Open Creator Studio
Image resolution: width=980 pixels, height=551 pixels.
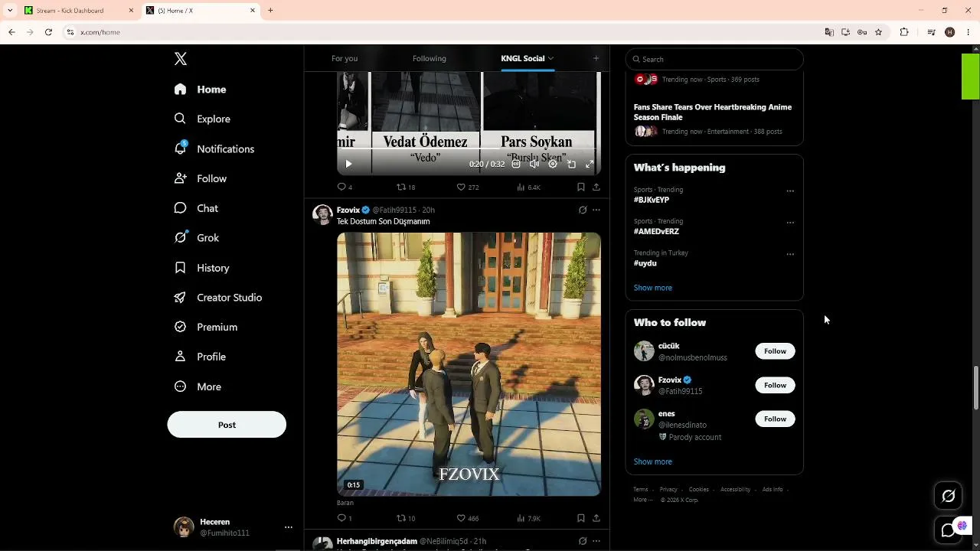point(217,298)
